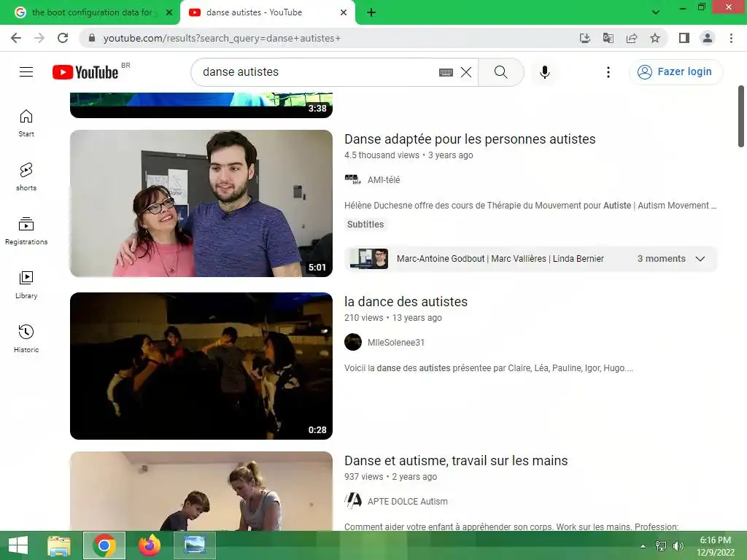Reload the page
The height and width of the screenshot is (560, 747).
(63, 38)
